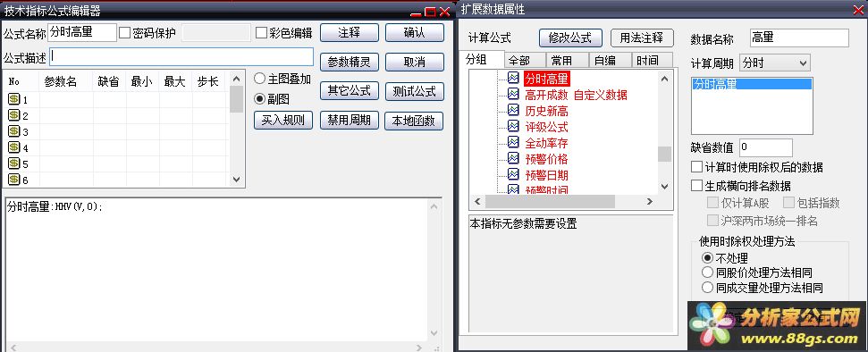Click the 数据名称 input field
This screenshot has height=352, width=868.
pyautogui.click(x=799, y=38)
